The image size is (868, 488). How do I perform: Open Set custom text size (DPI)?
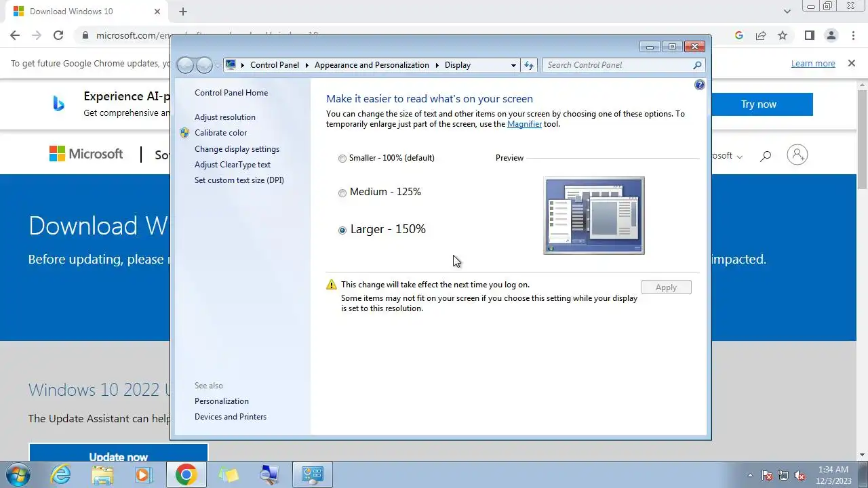click(x=239, y=180)
